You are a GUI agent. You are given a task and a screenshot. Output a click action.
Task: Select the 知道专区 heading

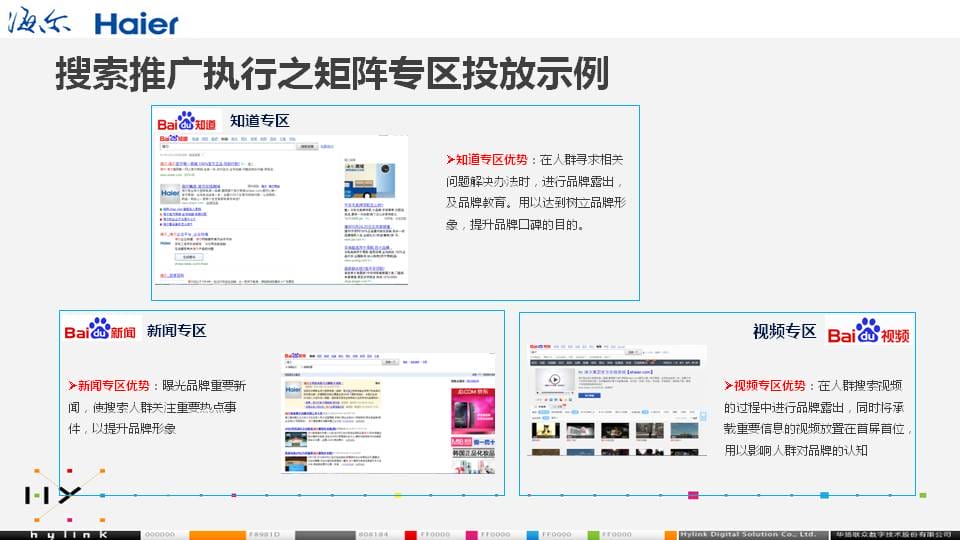pyautogui.click(x=260, y=121)
